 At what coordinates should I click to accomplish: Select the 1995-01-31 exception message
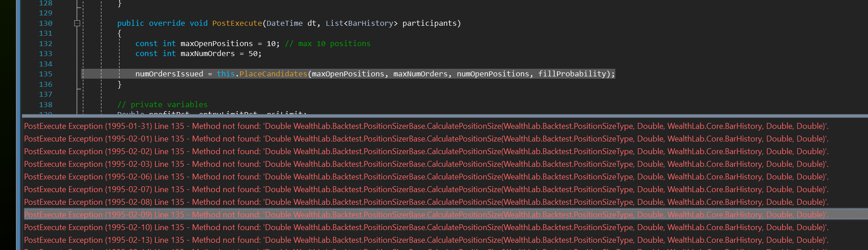[426, 127]
